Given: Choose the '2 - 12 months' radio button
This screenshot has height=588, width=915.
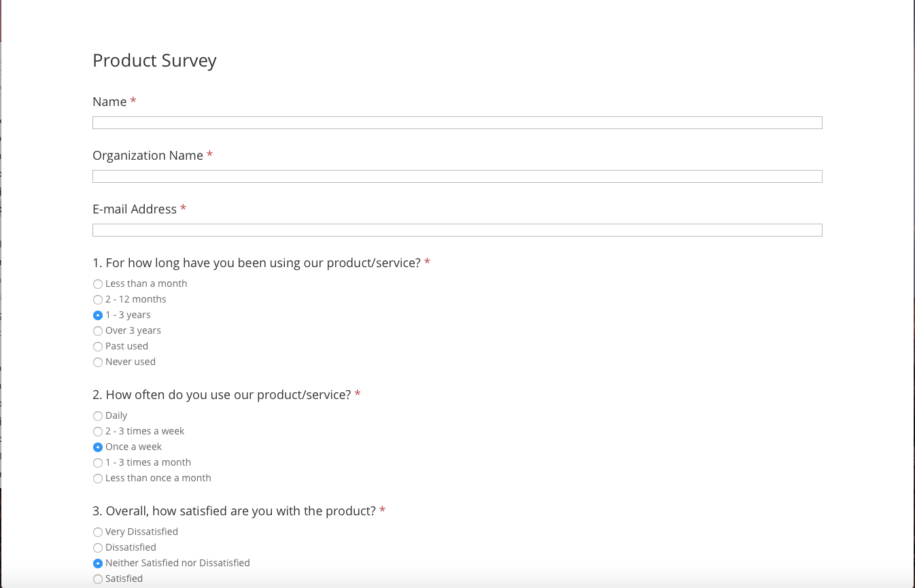Looking at the screenshot, I should [x=98, y=300].
